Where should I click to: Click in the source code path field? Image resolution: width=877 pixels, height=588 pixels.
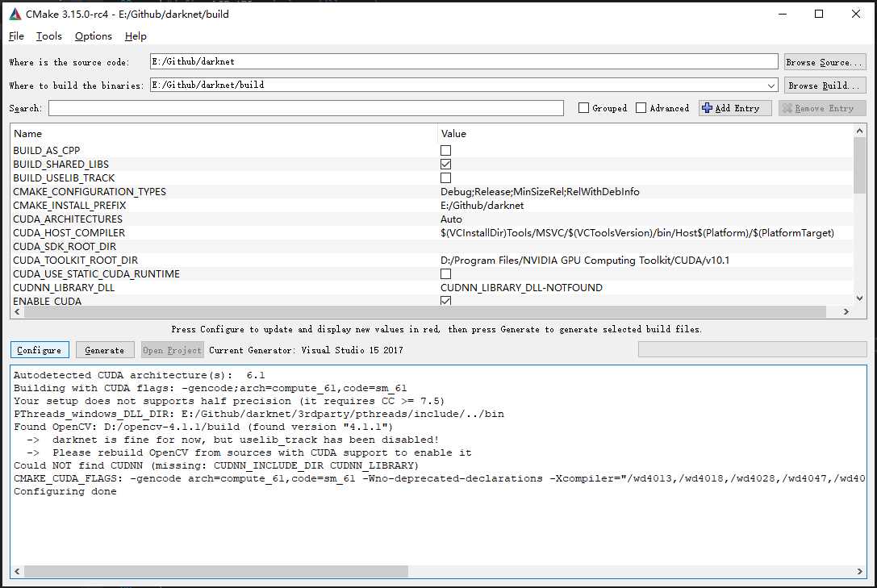464,61
